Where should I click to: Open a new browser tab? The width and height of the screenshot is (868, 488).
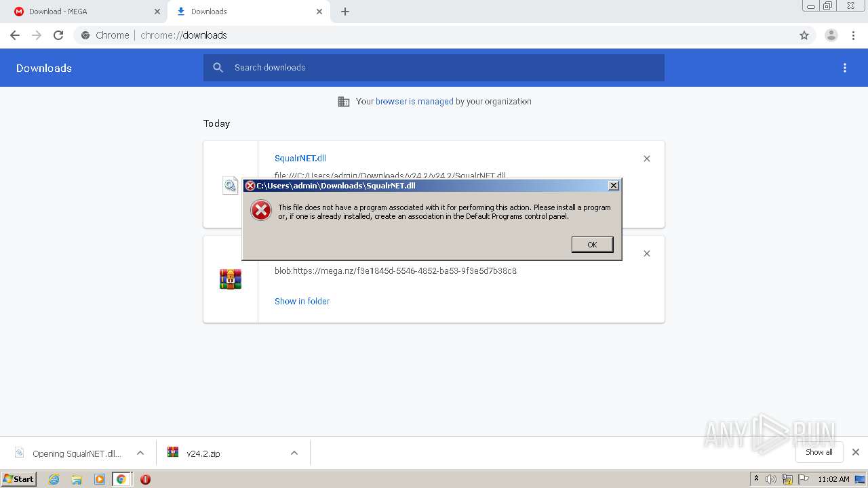(x=345, y=12)
